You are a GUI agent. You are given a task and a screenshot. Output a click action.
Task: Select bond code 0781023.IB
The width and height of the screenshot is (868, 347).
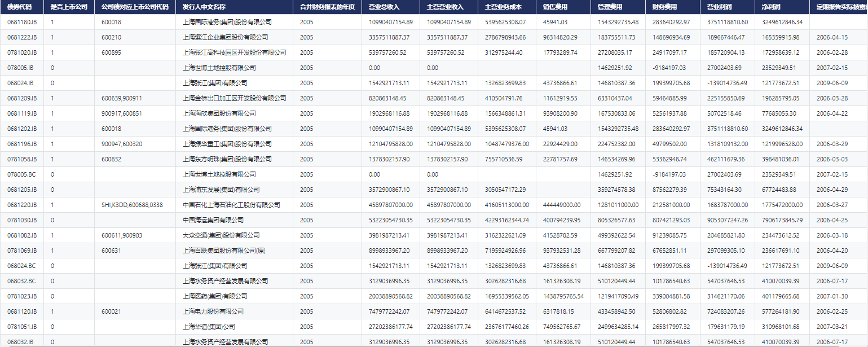tap(22, 296)
